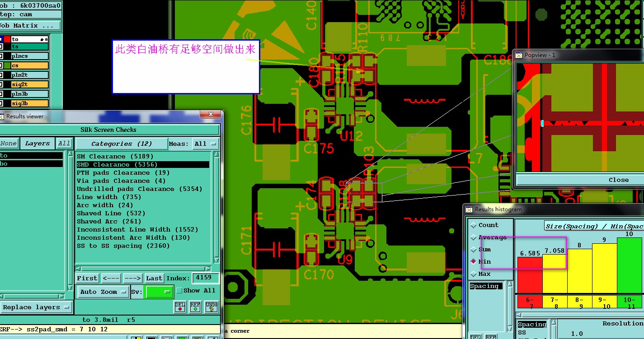Click the Results viewer window close button

210,116
